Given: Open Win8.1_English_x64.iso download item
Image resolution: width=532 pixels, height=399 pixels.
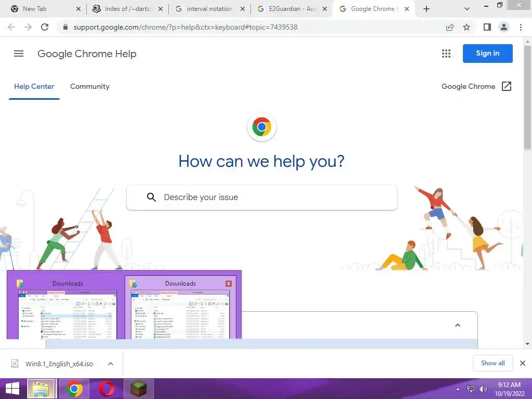Looking at the screenshot, I should pyautogui.click(x=59, y=364).
